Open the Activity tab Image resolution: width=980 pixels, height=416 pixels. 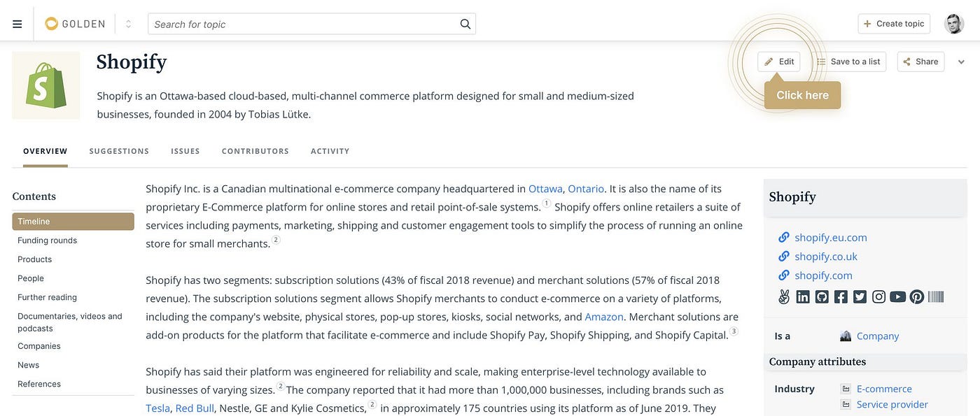(x=330, y=151)
